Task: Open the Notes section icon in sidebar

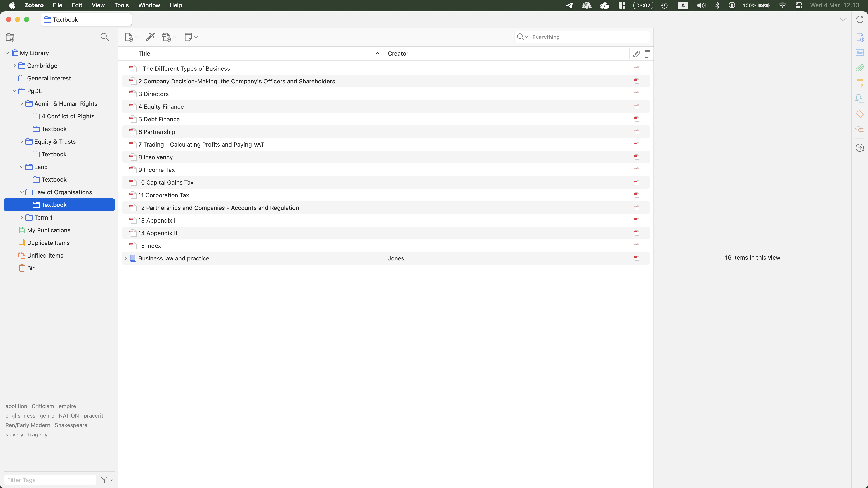Action: [860, 83]
